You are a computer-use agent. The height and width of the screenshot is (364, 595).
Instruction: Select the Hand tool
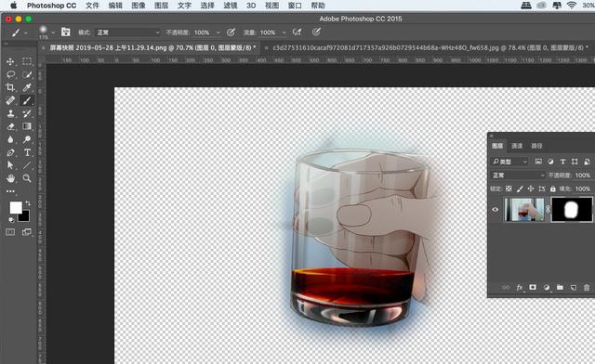click(10, 178)
